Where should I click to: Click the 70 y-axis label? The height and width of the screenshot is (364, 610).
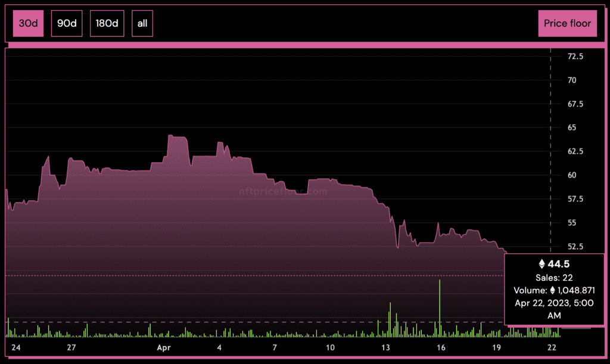point(572,80)
